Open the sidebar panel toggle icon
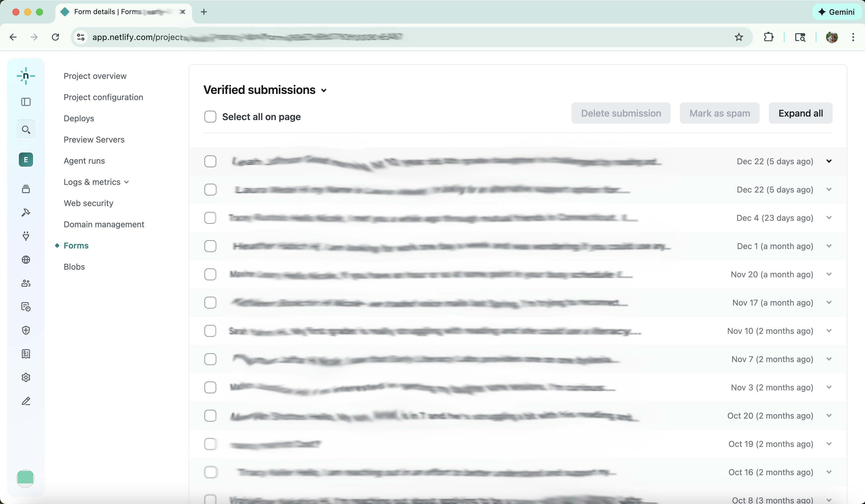 (26, 102)
